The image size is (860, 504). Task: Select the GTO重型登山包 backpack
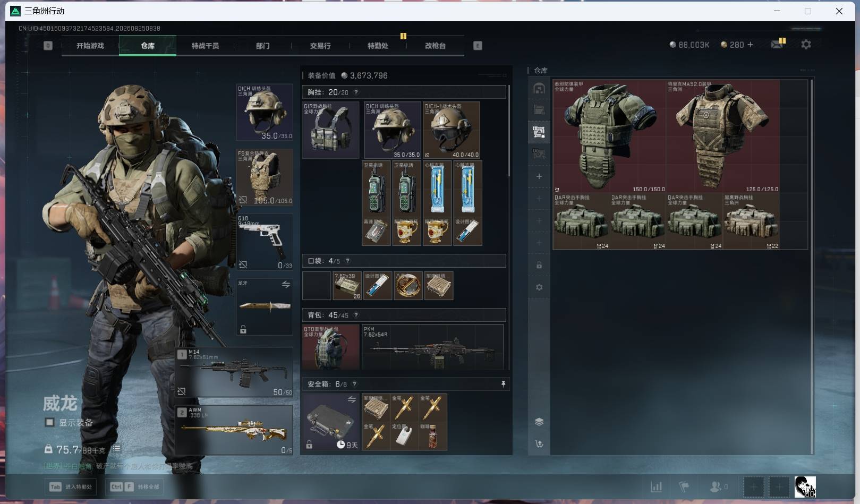[330, 347]
